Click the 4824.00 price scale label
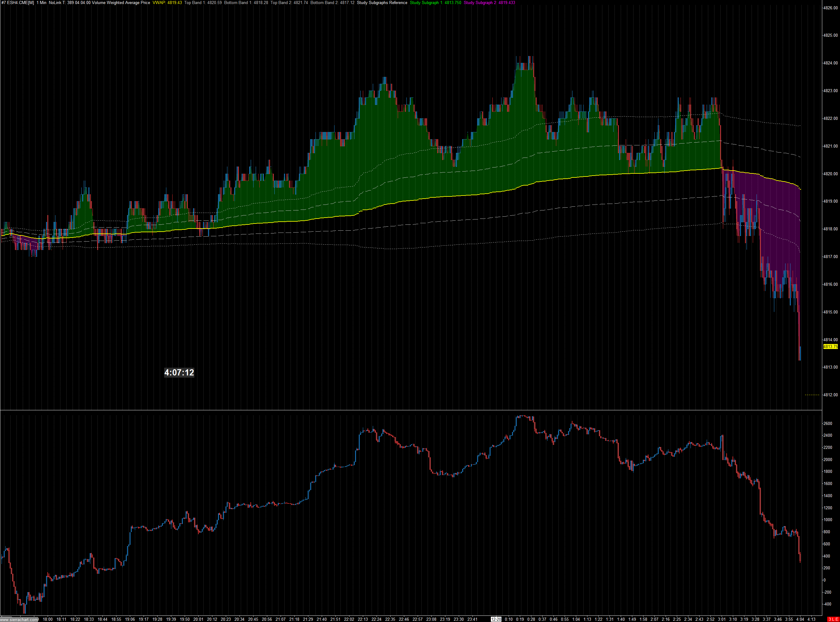This screenshot has height=622, width=840. click(830, 63)
